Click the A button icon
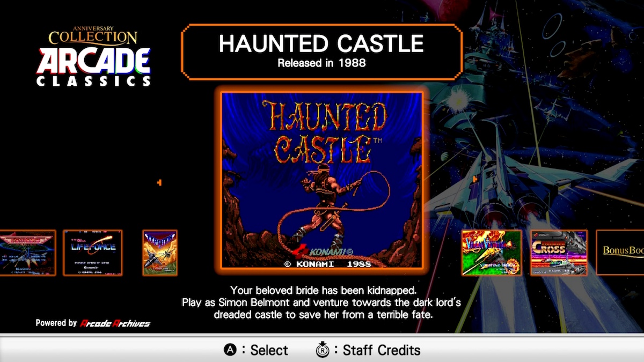Screen dimensions: 644x362 230,350
